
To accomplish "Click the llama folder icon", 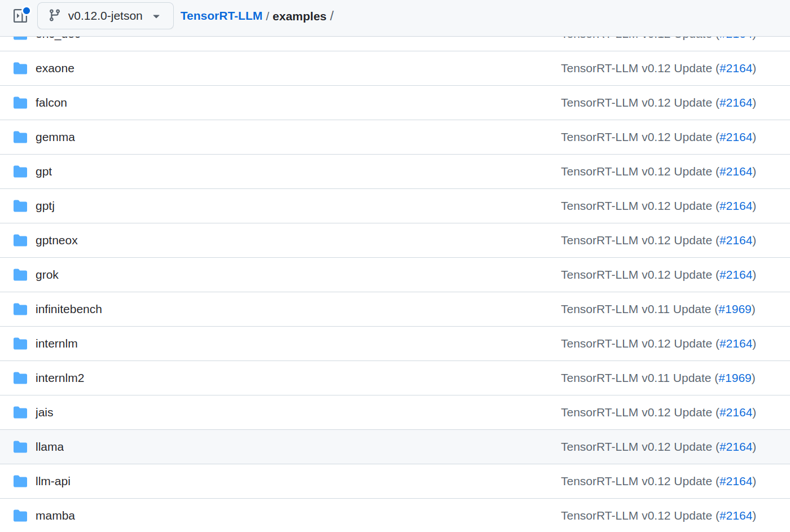I will (20, 447).
